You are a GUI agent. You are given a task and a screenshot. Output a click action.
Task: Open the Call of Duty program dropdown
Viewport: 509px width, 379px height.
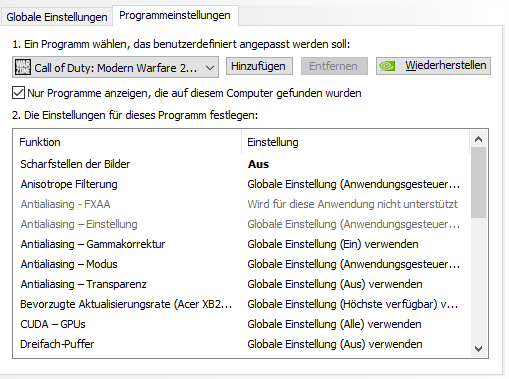(x=115, y=67)
